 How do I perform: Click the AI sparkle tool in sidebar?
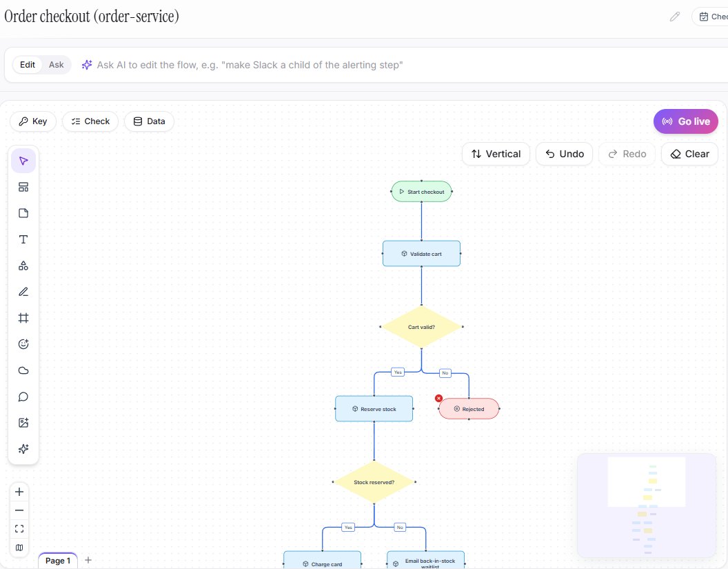click(x=23, y=449)
